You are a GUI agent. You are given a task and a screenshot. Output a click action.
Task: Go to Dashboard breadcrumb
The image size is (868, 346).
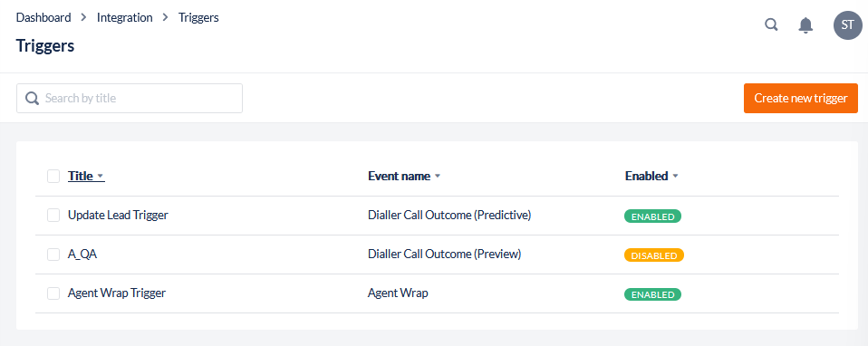point(43,17)
